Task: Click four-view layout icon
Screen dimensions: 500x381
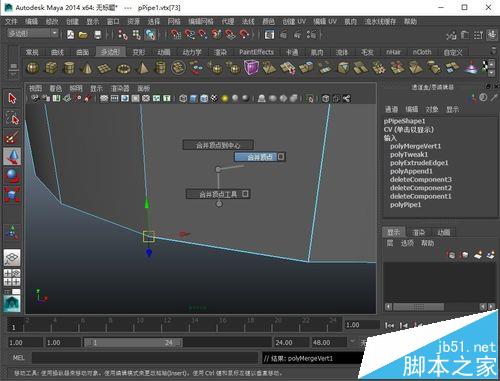Action: click(x=12, y=278)
